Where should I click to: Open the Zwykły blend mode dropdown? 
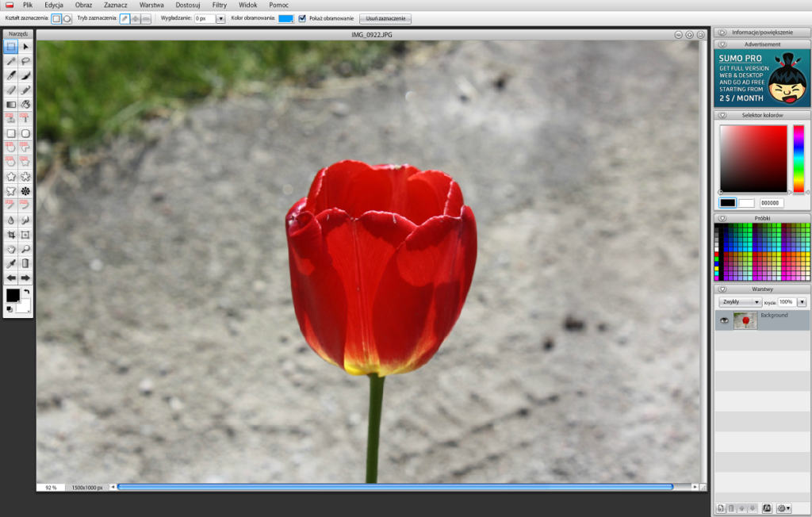[740, 302]
